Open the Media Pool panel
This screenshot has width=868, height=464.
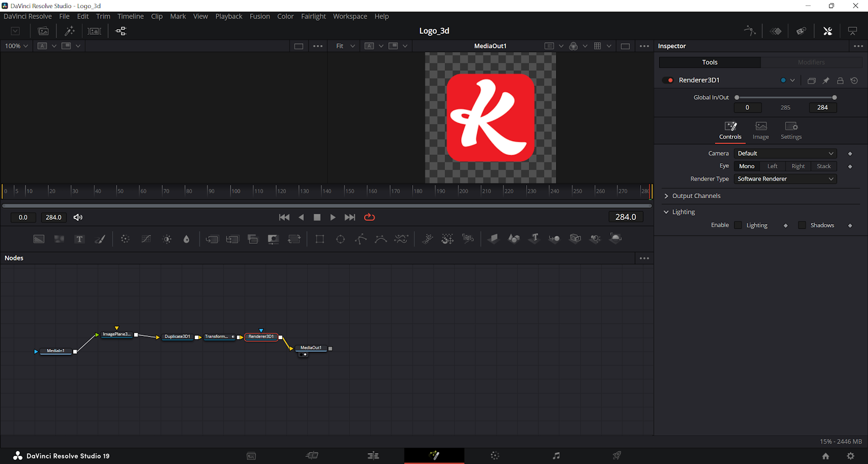point(43,31)
